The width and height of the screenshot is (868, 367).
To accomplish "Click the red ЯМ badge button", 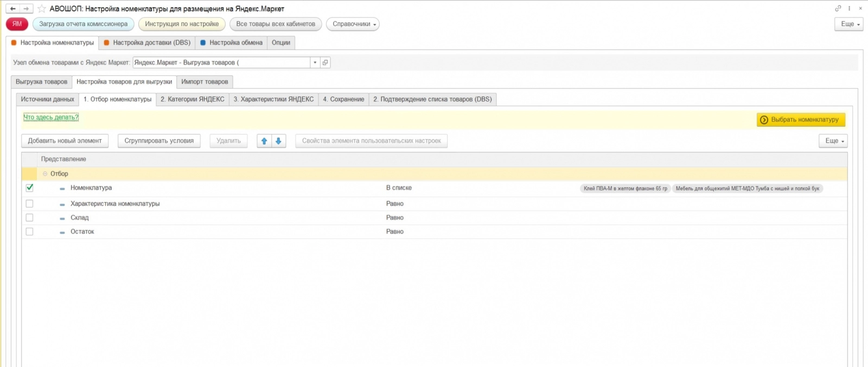I will coord(17,24).
